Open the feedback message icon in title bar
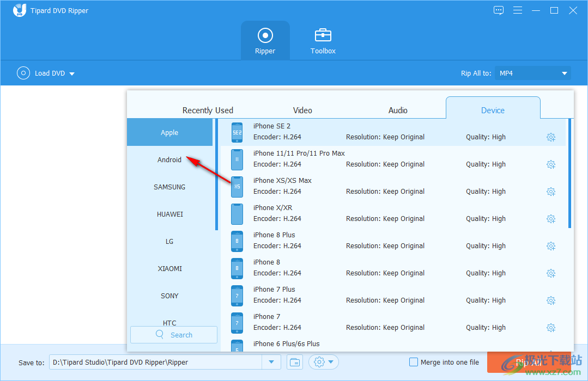The width and height of the screenshot is (588, 381). coord(498,10)
